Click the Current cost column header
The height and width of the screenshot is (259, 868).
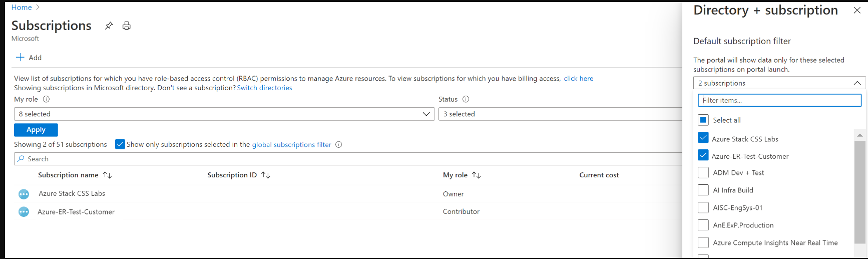pyautogui.click(x=599, y=175)
